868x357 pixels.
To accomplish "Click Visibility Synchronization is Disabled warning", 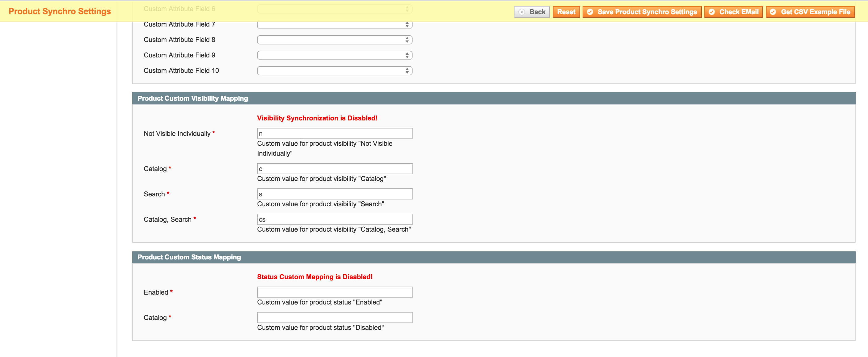I will click(x=317, y=118).
